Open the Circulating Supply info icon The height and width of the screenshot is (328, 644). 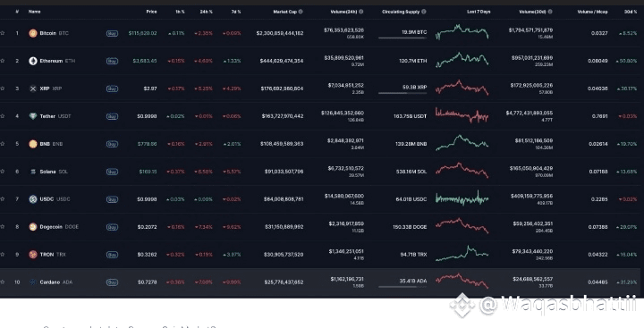(424, 12)
